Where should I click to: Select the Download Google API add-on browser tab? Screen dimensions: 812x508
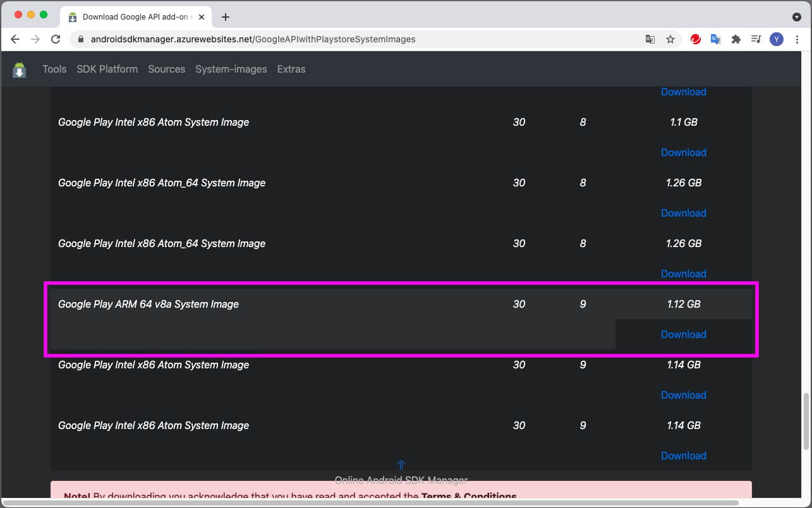pyautogui.click(x=136, y=17)
